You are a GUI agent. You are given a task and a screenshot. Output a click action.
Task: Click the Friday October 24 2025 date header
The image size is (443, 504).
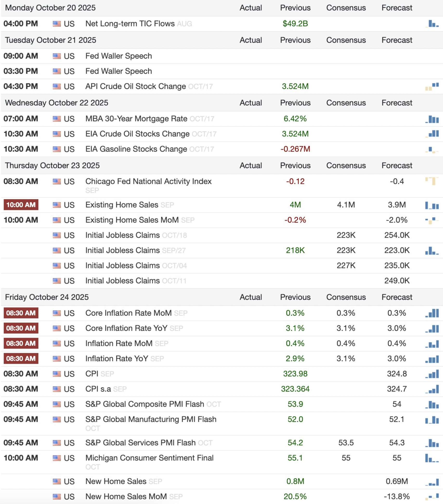tap(47, 297)
